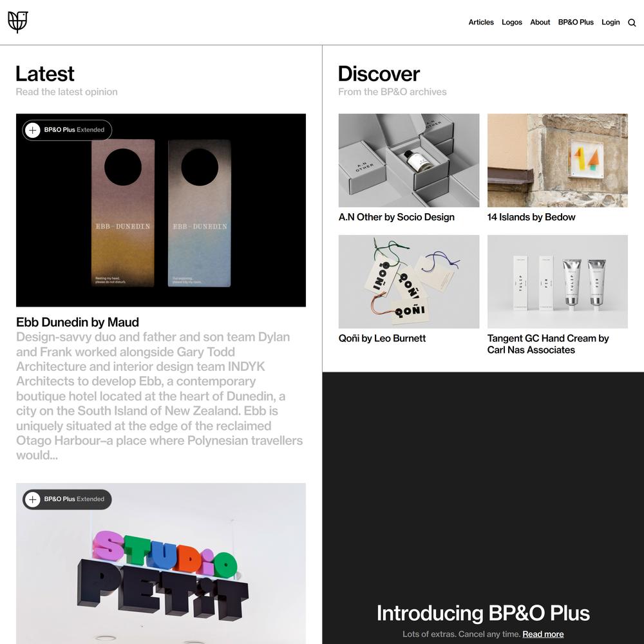Click the Login link

[611, 22]
